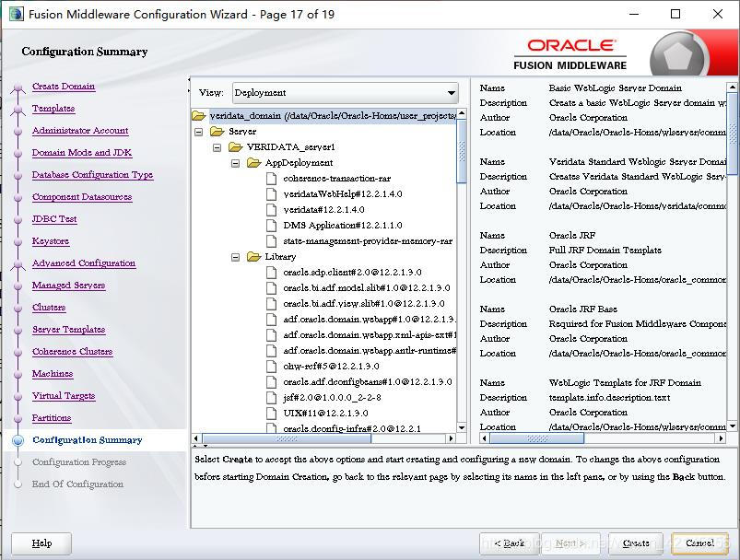Click 'Full JRF Domain Template' description

point(605,250)
